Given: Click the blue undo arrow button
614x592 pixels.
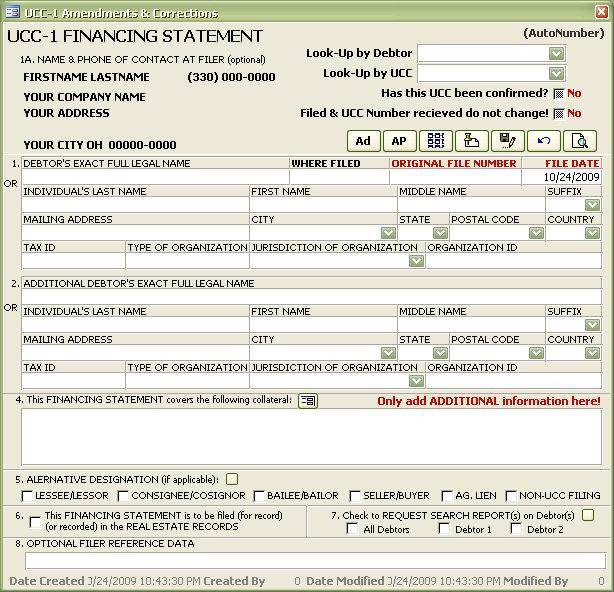Looking at the screenshot, I should pos(544,141).
